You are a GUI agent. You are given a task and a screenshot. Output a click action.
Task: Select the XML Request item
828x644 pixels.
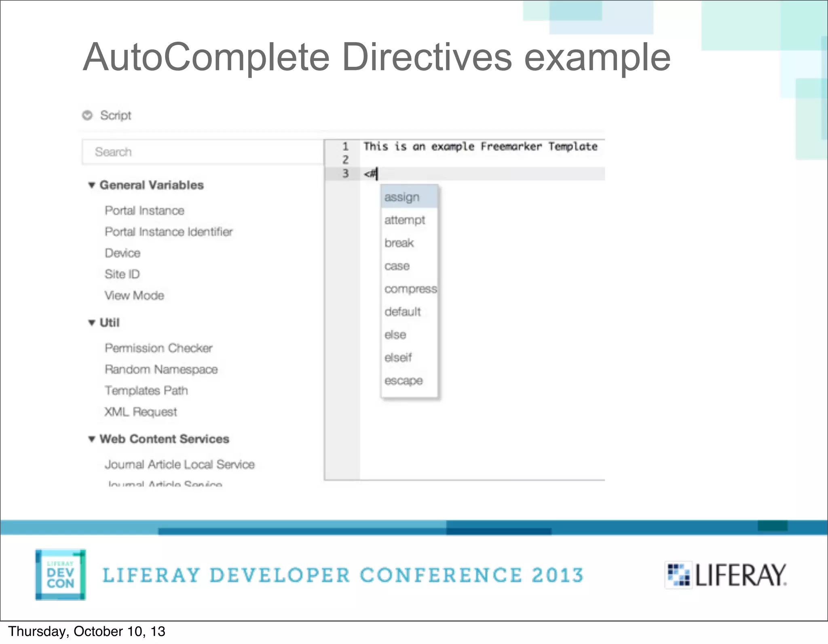(141, 412)
